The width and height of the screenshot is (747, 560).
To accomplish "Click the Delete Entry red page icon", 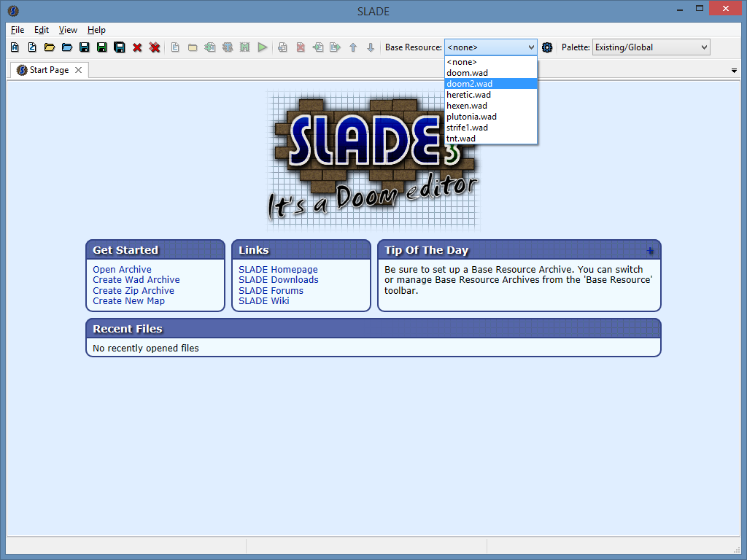I will (301, 47).
